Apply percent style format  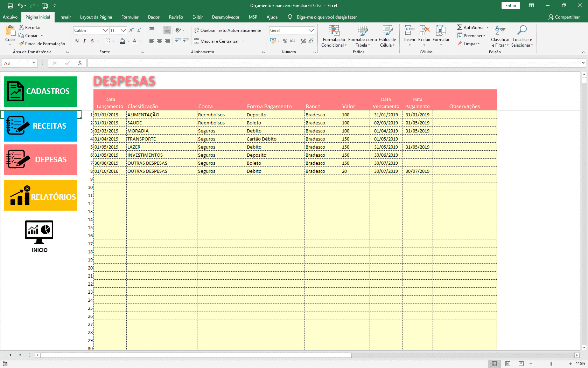coord(285,41)
